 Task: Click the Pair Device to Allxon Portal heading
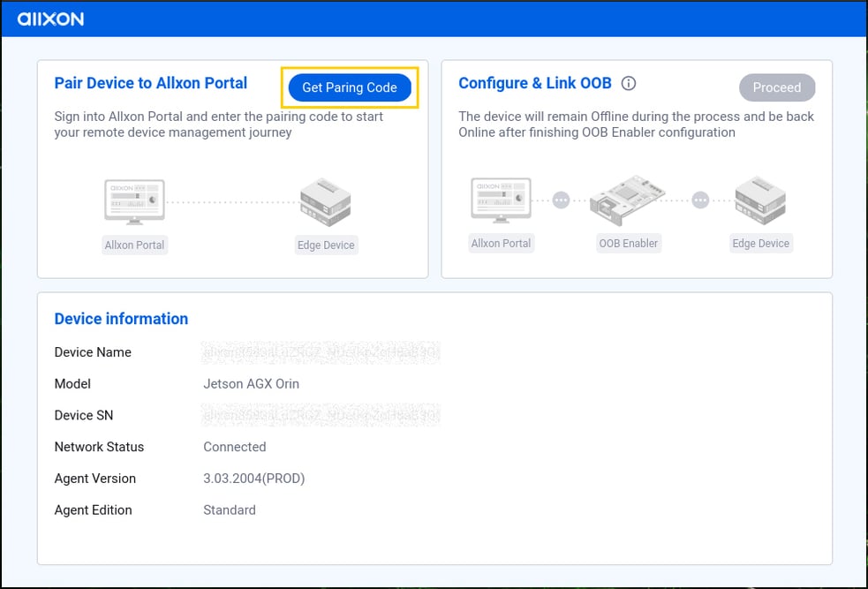pyautogui.click(x=151, y=83)
